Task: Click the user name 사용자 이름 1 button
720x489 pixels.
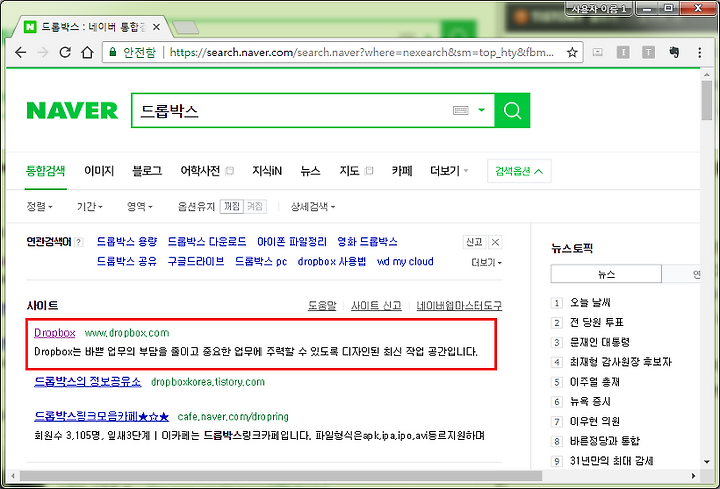Action: 598,8
